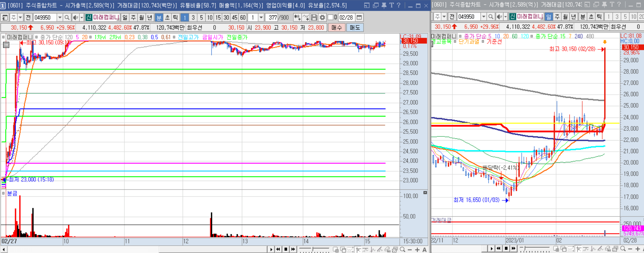This screenshot has height=253, width=644.
Task: Click the minus zoom-out icon in left bottom toolbar
Action: click(410, 250)
